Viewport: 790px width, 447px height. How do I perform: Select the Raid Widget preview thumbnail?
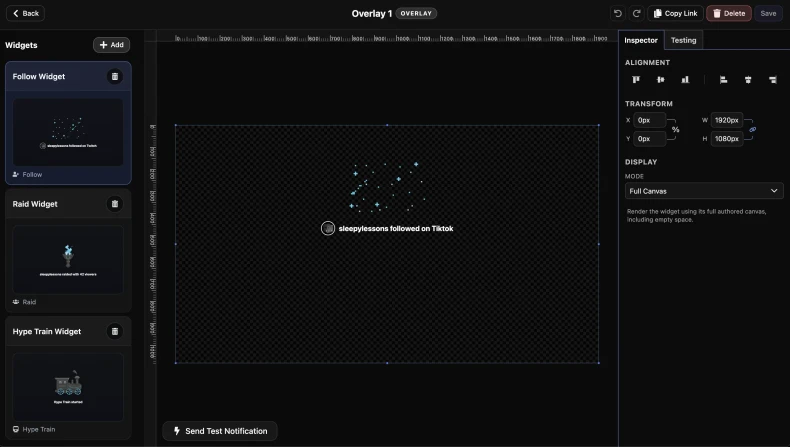(68, 260)
